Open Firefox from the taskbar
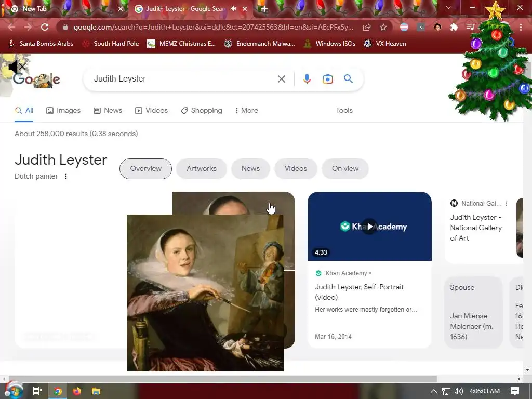Viewport: 532px width, 399px height. (x=77, y=391)
